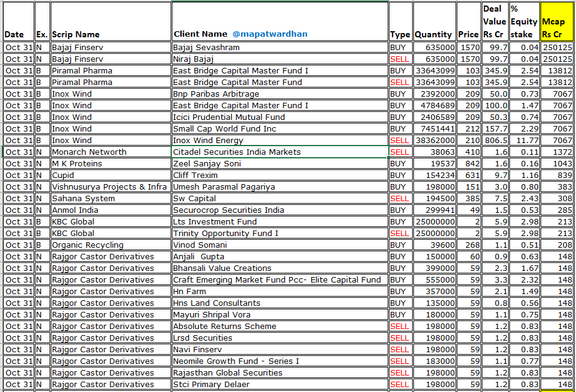Select cell Bajaj Sevashram
576x392 pixels.
[280, 47]
